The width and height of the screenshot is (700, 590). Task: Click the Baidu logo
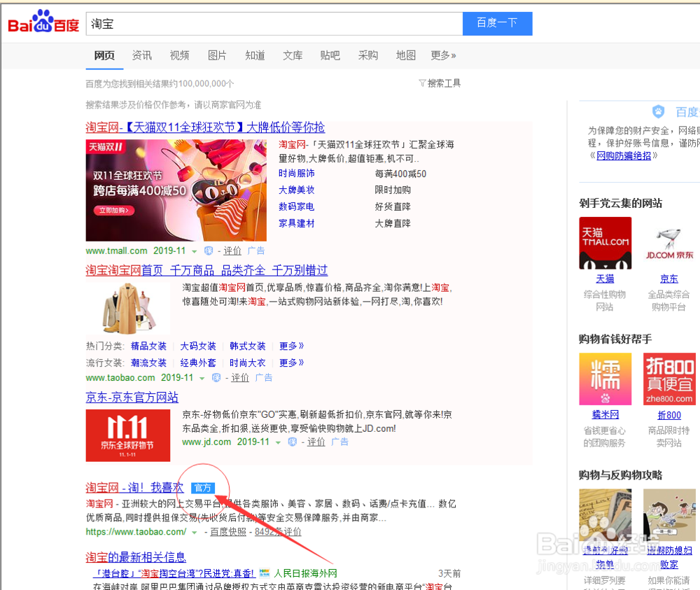pos(43,22)
